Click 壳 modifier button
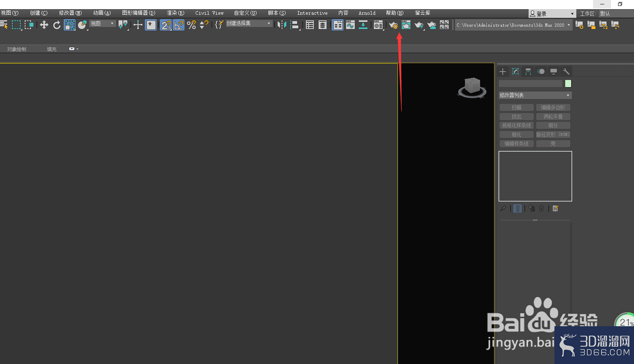The image size is (634, 364). click(x=553, y=144)
